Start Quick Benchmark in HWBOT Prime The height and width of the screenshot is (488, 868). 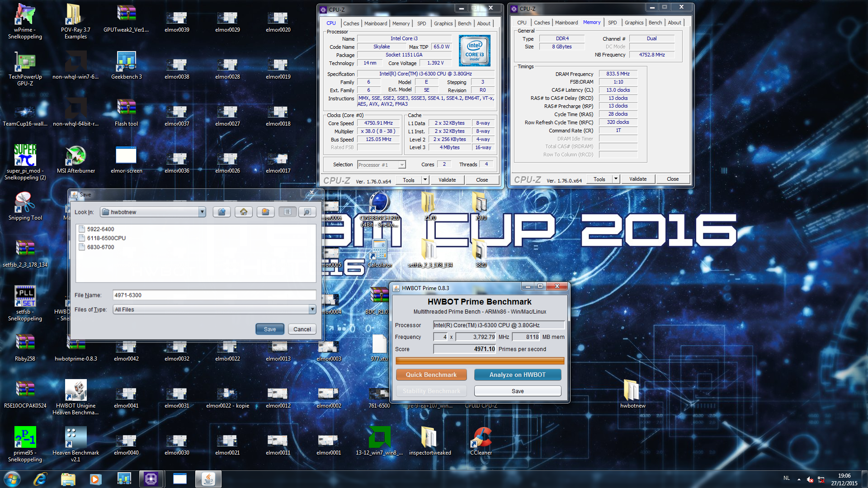point(431,375)
